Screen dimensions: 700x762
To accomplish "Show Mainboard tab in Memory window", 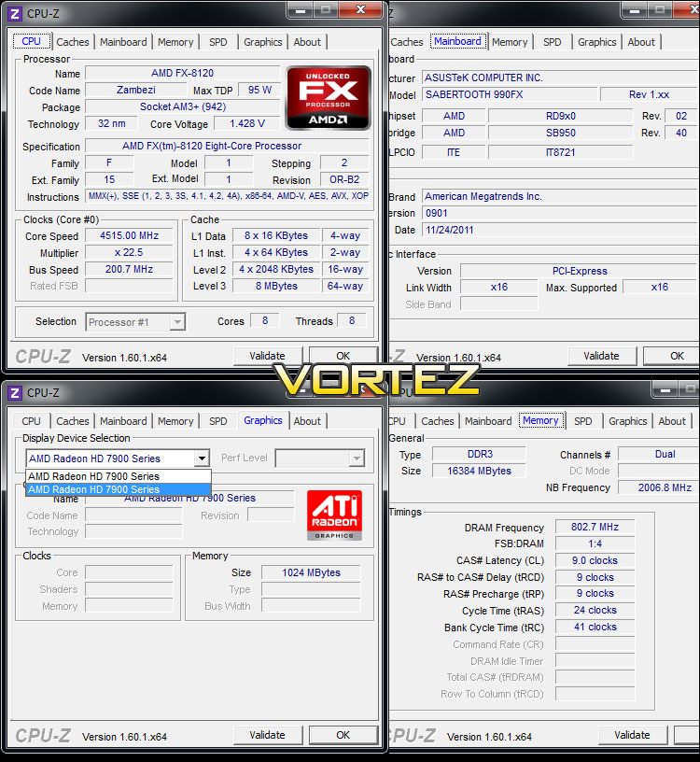I will [x=488, y=421].
